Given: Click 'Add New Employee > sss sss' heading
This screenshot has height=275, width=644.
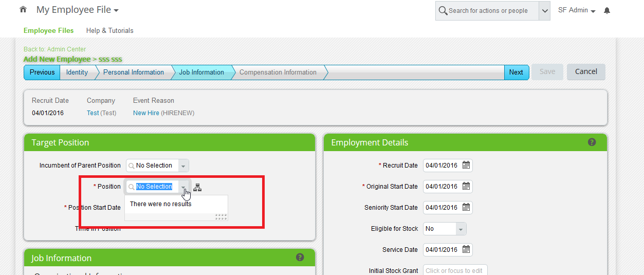Looking at the screenshot, I should pyautogui.click(x=73, y=59).
